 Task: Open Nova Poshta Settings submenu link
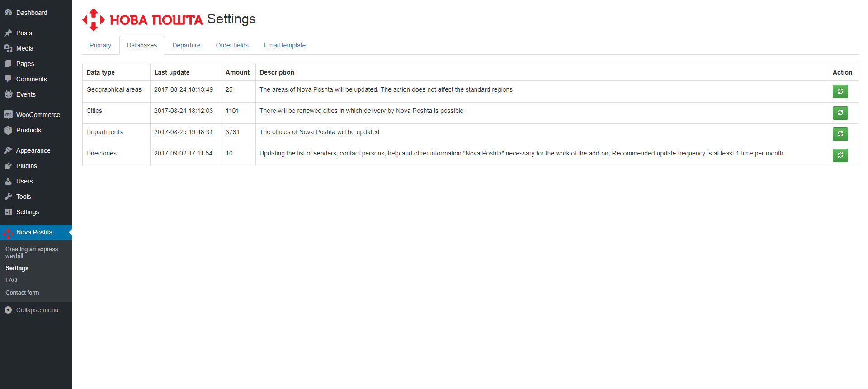pos(17,268)
